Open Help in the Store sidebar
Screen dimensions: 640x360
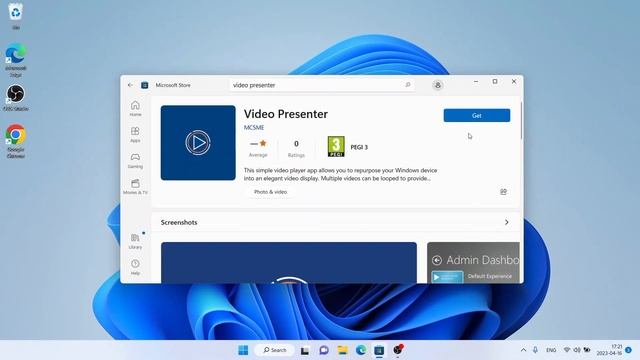135,267
